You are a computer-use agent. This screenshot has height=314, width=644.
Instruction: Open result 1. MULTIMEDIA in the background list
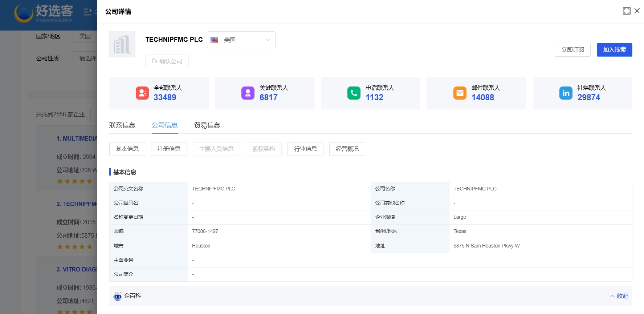[77, 138]
